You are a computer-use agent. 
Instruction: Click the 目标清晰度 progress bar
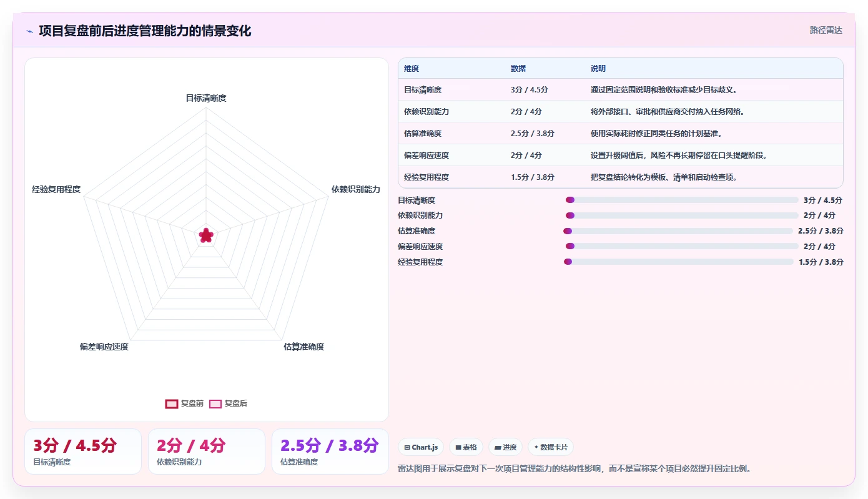tap(682, 200)
